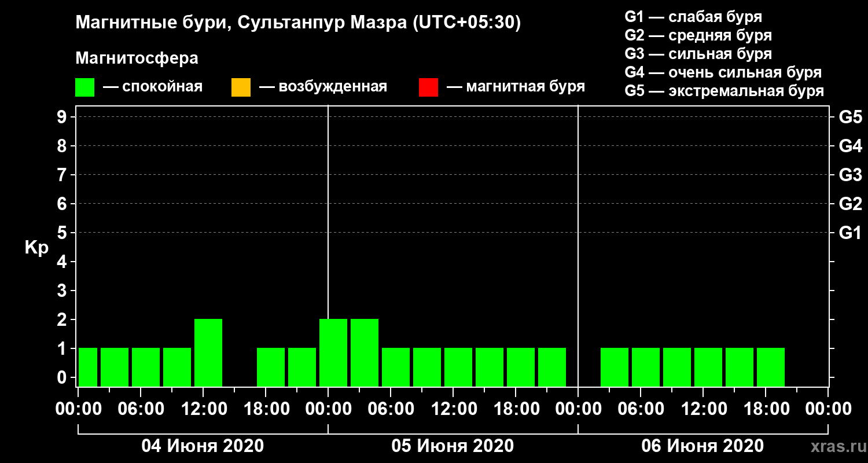The width and height of the screenshot is (868, 463).
Task: Click 'G2 — средняя буря' legend line
Action: click(x=698, y=35)
